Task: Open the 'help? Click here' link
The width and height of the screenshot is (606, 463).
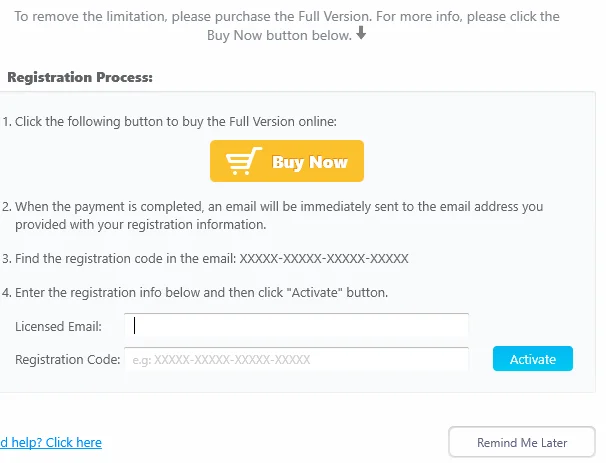Action: 51,442
